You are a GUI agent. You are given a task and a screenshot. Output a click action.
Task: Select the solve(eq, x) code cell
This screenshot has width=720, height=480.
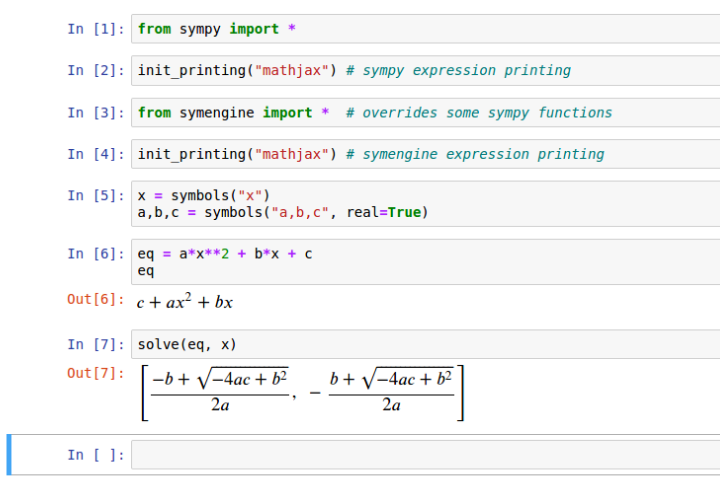pyautogui.click(x=425, y=344)
